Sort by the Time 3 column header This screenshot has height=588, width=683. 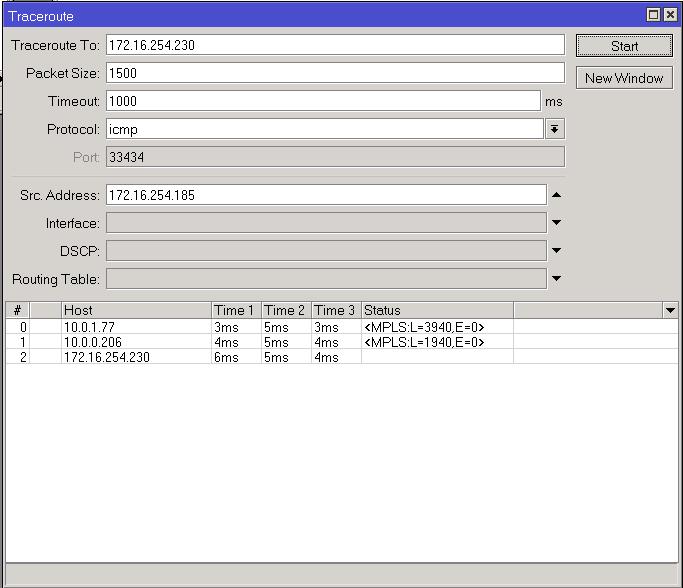pos(336,310)
